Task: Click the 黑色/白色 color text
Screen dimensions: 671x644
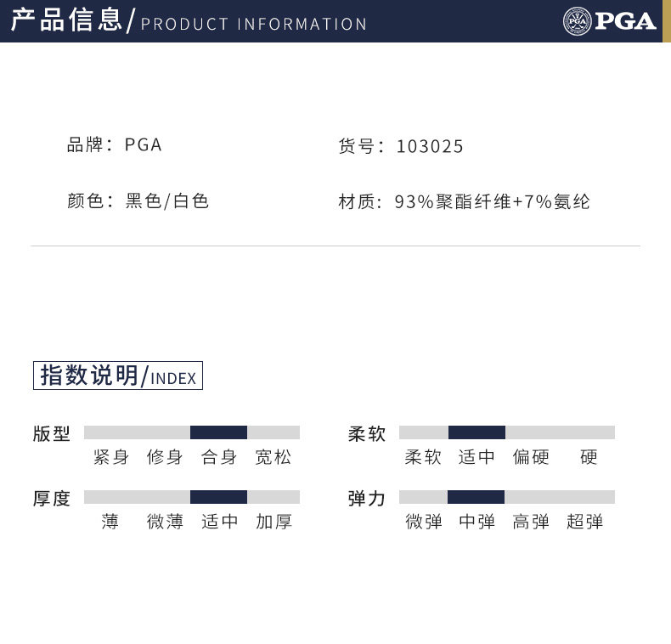Action: pos(167,201)
